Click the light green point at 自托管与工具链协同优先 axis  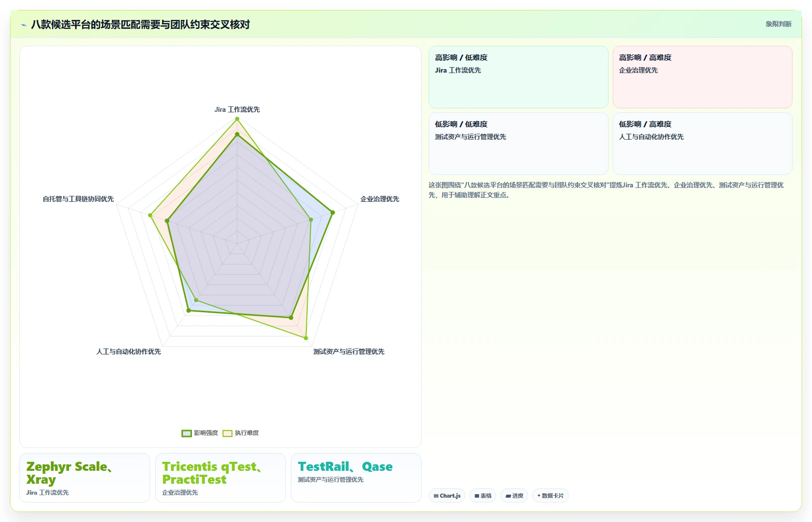point(150,215)
